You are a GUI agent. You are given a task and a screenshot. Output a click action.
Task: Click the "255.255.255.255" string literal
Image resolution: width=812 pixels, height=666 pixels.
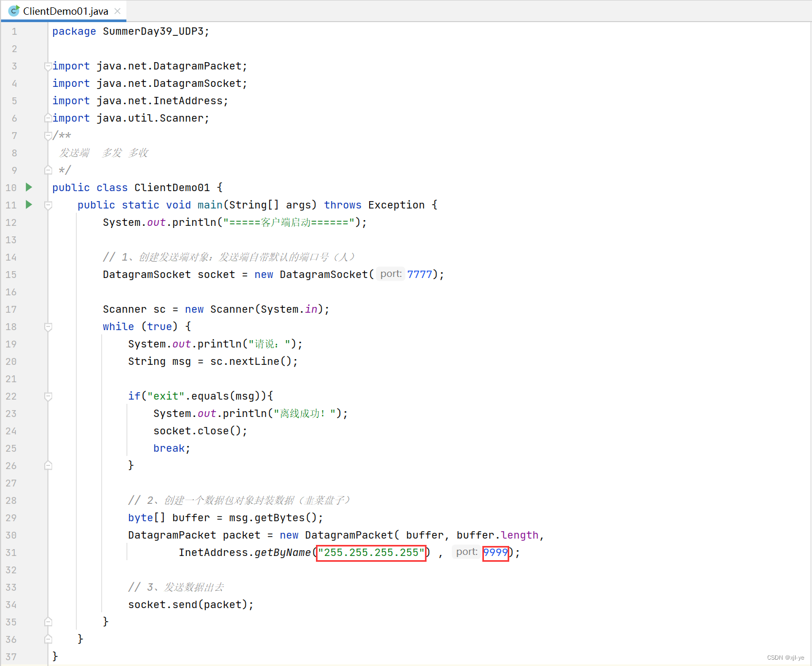pos(371,553)
